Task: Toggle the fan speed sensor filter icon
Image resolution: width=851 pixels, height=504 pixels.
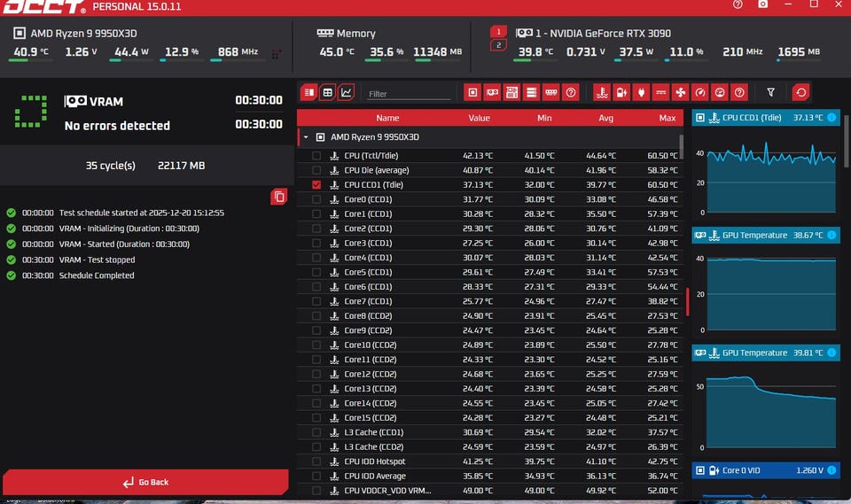Action: pyautogui.click(x=680, y=92)
